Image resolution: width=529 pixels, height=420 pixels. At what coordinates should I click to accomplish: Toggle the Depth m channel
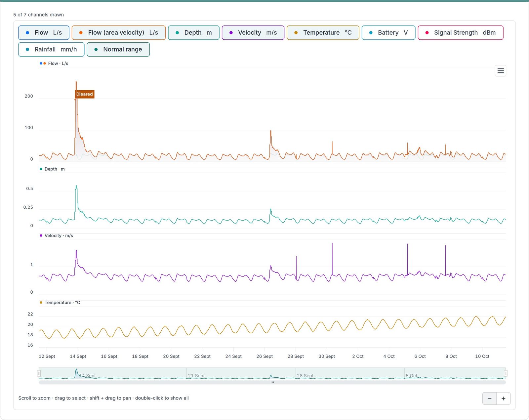193,33
